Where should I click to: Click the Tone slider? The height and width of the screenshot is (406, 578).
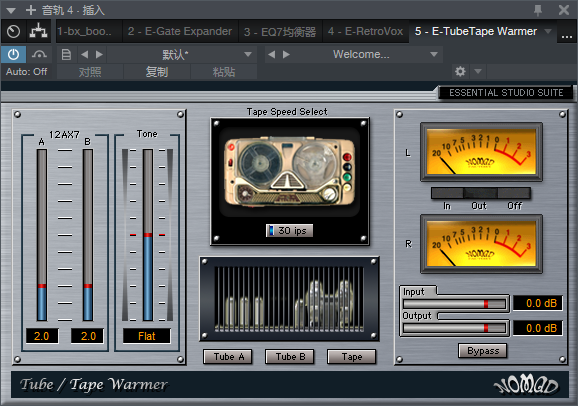tap(148, 235)
